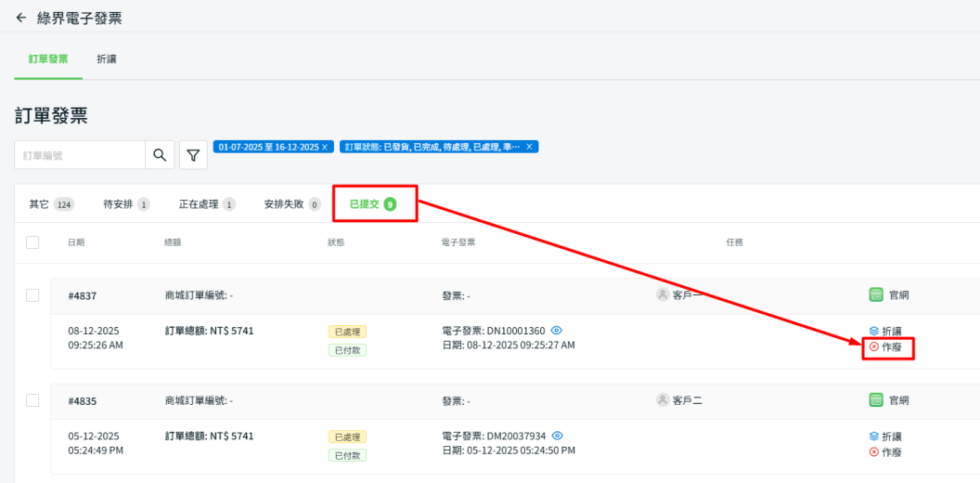This screenshot has height=483, width=980.
Task: Check the box for order #4835
Action: (32, 400)
